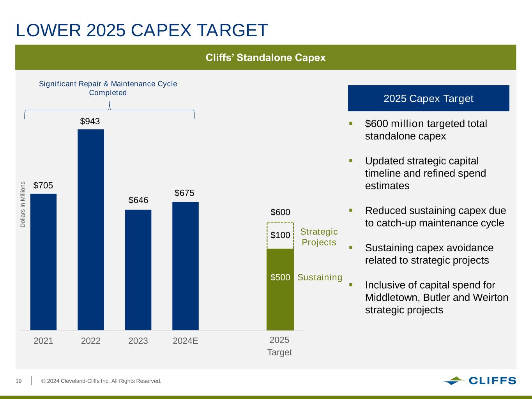Click the "LOWER 2025 CAPEX TARGET" slide title

[x=142, y=30]
